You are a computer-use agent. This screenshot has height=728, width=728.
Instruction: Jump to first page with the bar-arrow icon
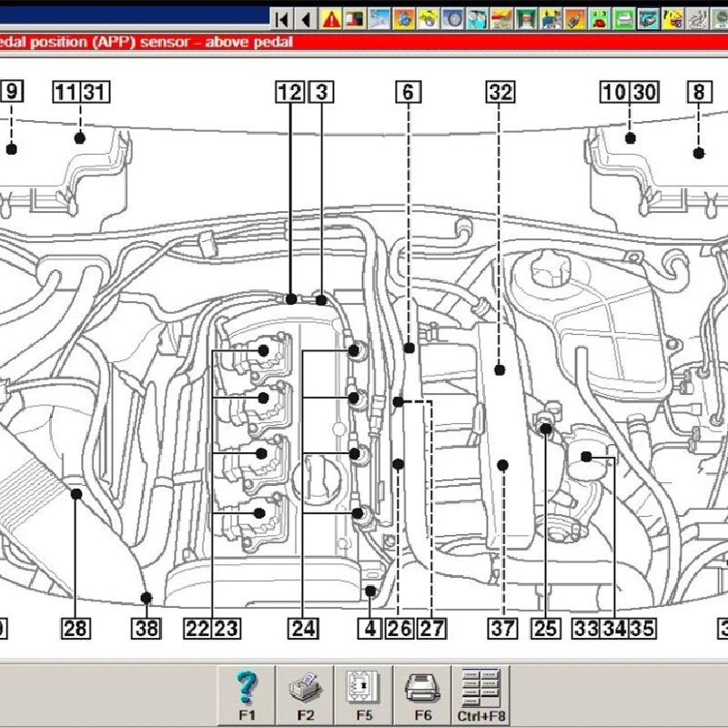click(281, 19)
